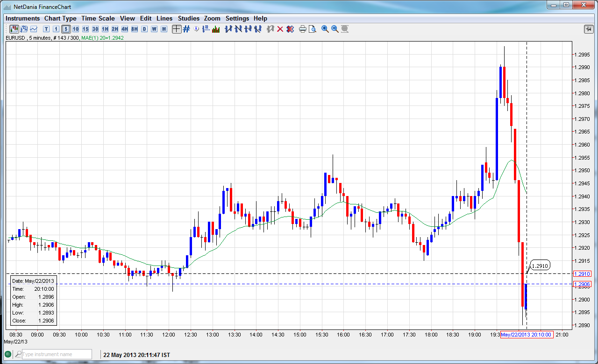Switch to tick time scale (T)
Screen dimensions: 598x364
46,29
